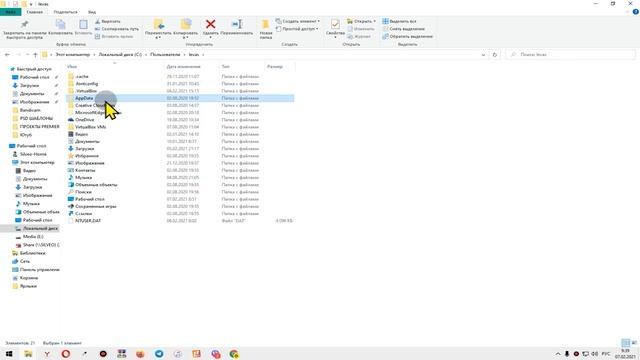Open Библиотеки in the navigation pane
The height and width of the screenshot is (360, 640).
(x=32, y=253)
